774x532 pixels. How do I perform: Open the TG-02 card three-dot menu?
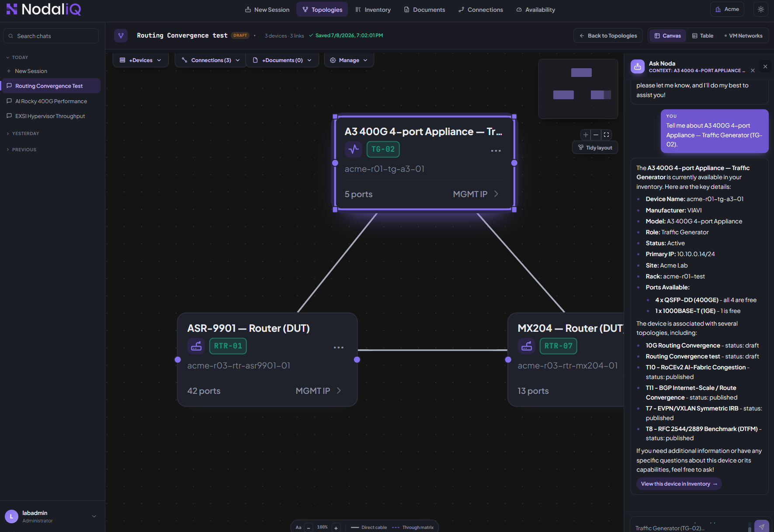click(x=496, y=151)
